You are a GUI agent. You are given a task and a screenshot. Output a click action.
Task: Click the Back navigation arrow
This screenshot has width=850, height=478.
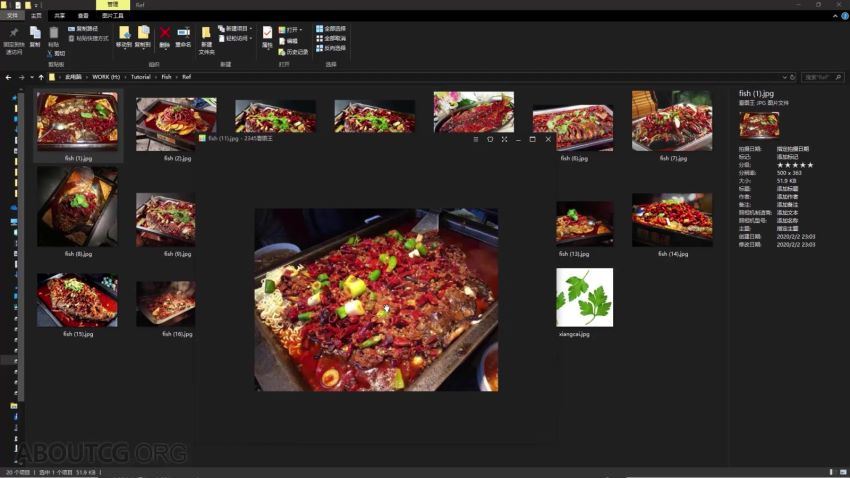(8, 77)
